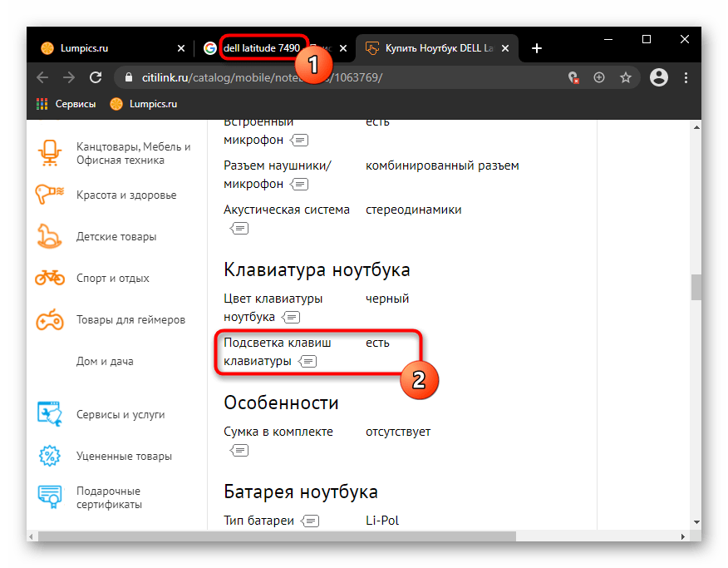Open a new browser tab
The image size is (728, 568).
coord(537,48)
